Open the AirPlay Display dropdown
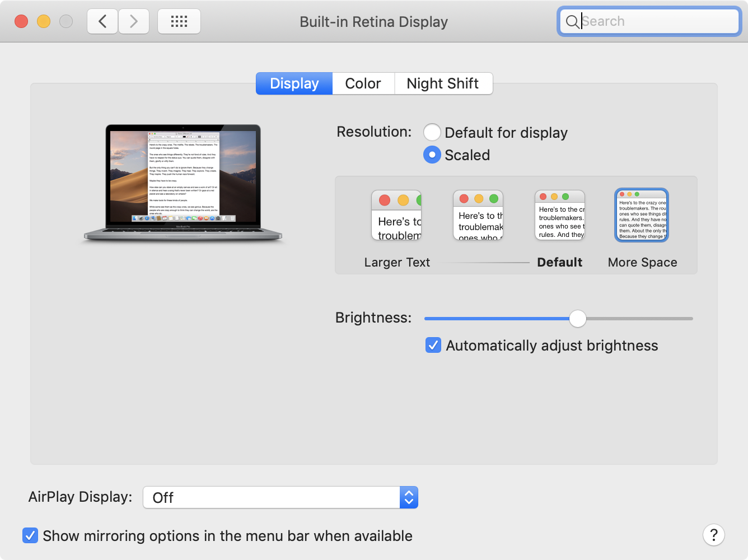This screenshot has width=748, height=560. (x=280, y=497)
